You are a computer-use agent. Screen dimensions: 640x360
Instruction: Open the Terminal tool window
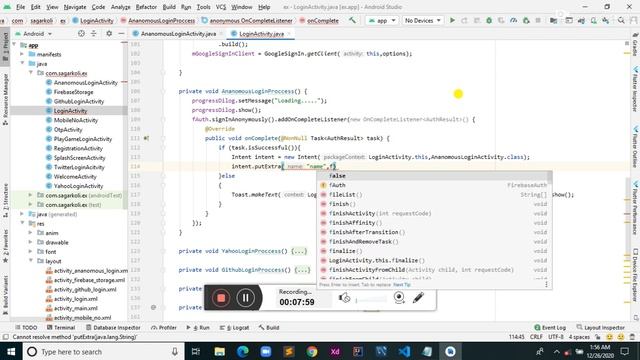point(61,328)
